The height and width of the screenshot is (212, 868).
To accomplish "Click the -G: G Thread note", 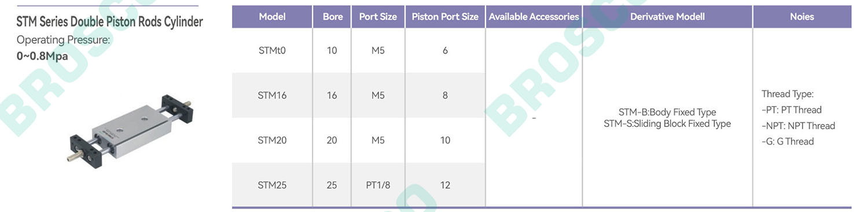I will (x=788, y=141).
